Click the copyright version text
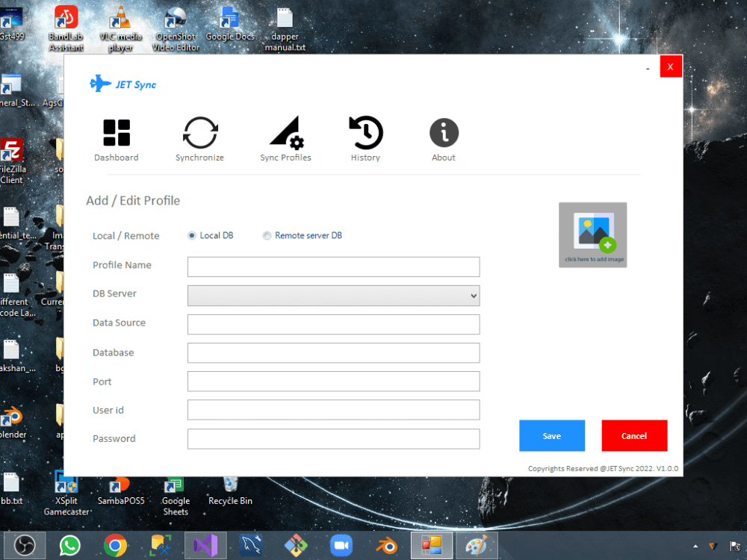 (603, 469)
